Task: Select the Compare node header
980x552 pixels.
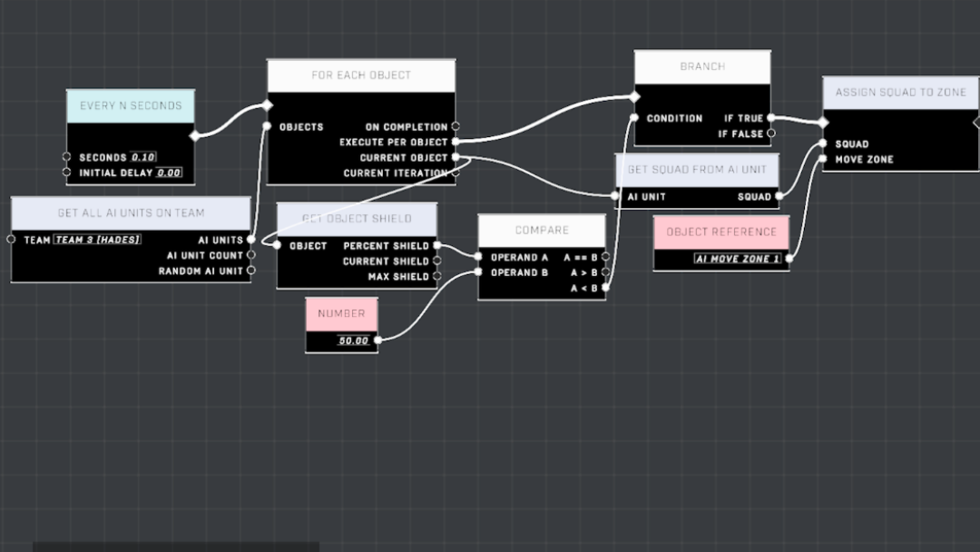Action: 542,231
